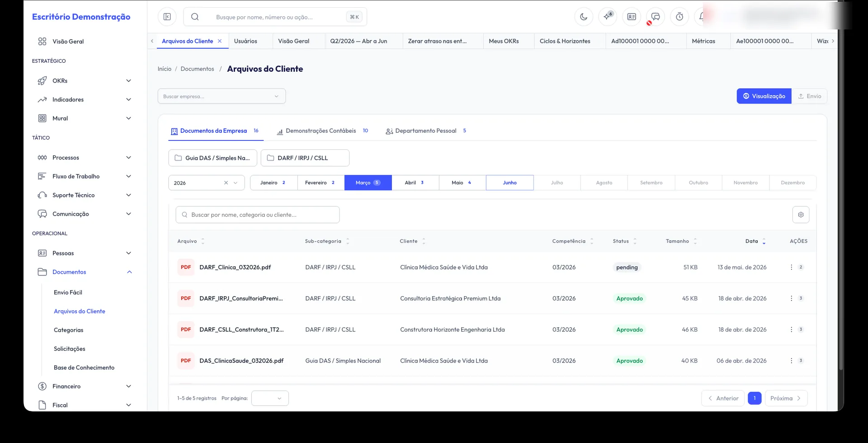Sort by Status column

pos(635,241)
